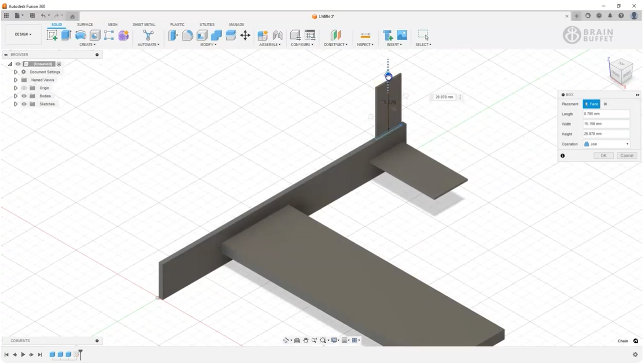Click the Automated Modeling icon
Viewport: 644px width, 363px height.
[148, 35]
